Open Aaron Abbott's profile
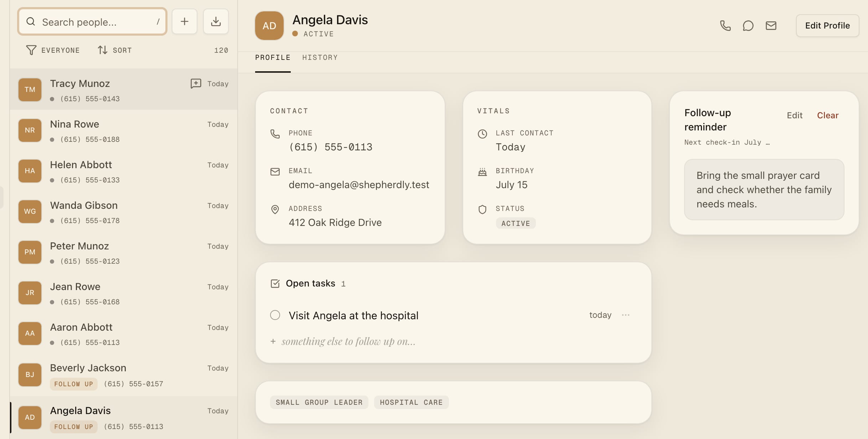 124,333
